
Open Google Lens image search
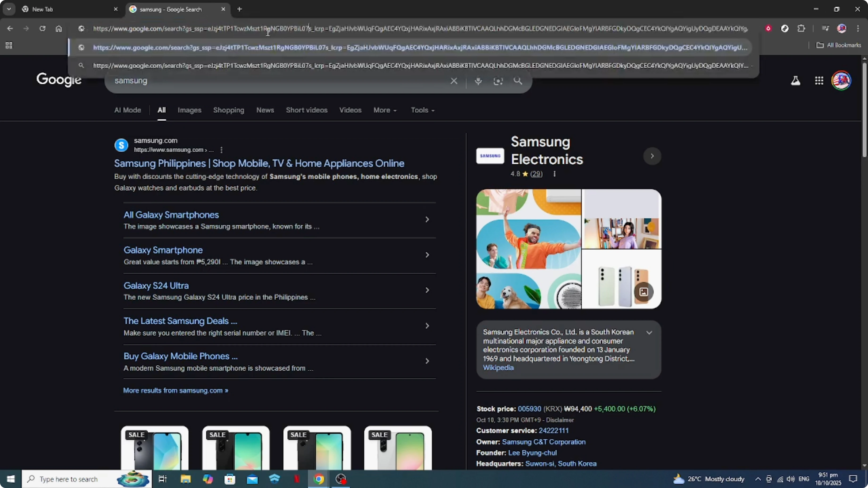tap(498, 81)
